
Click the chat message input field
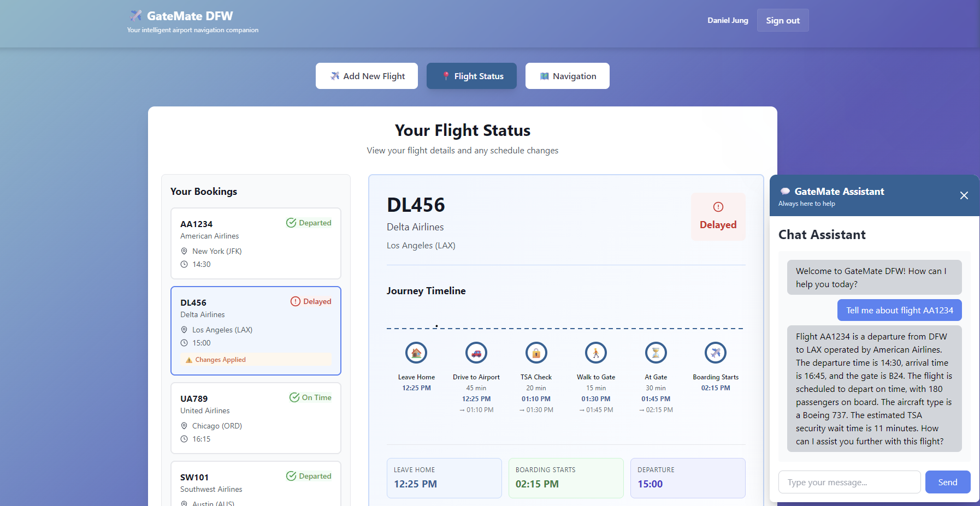coord(849,482)
